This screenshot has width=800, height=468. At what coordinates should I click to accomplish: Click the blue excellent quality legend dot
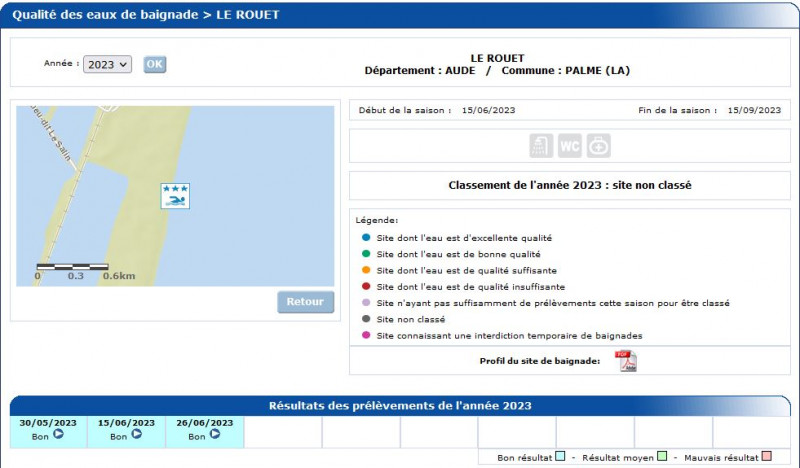366,238
